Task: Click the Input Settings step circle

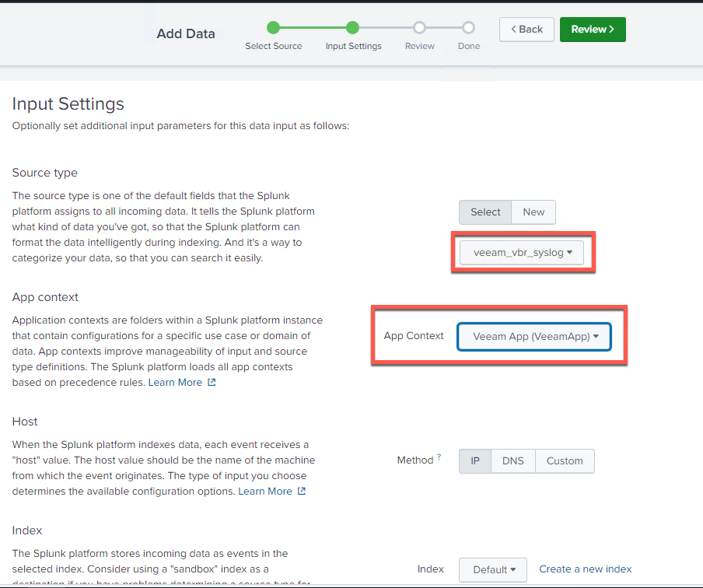Action: (353, 28)
